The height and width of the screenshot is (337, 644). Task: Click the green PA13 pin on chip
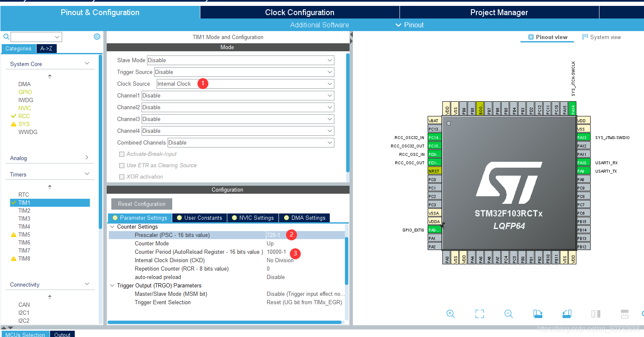pos(584,137)
